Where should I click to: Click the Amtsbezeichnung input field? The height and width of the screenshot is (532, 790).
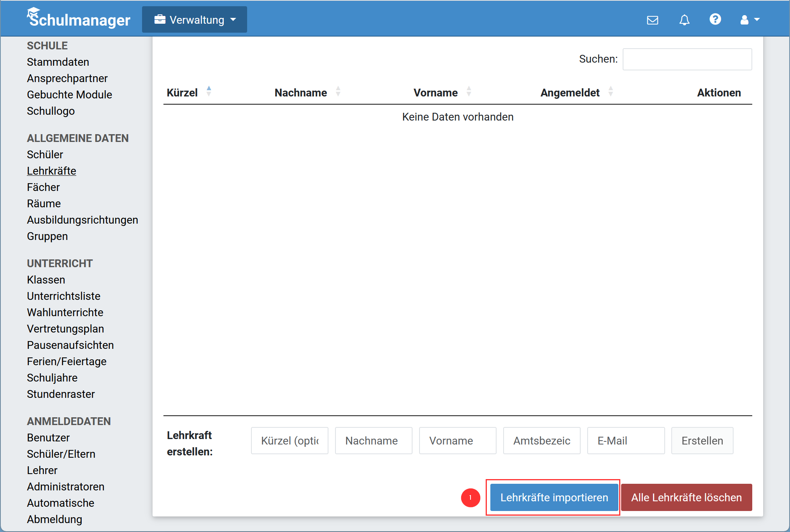coord(542,441)
